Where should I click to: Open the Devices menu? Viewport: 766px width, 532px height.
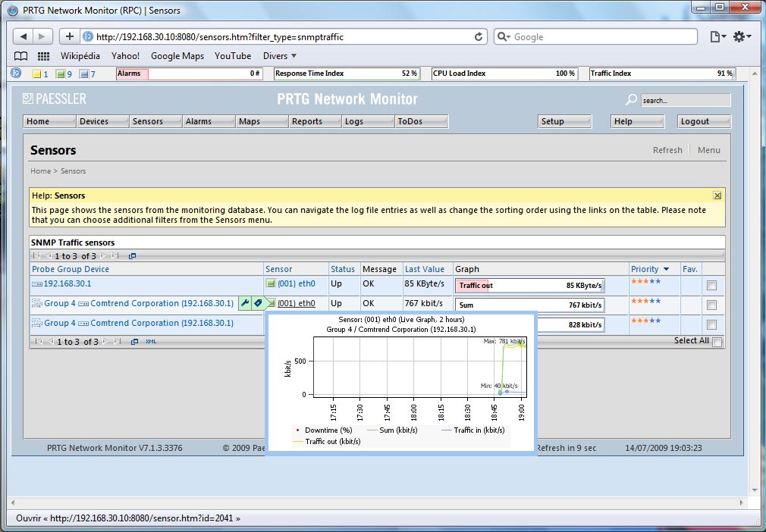pyautogui.click(x=94, y=121)
